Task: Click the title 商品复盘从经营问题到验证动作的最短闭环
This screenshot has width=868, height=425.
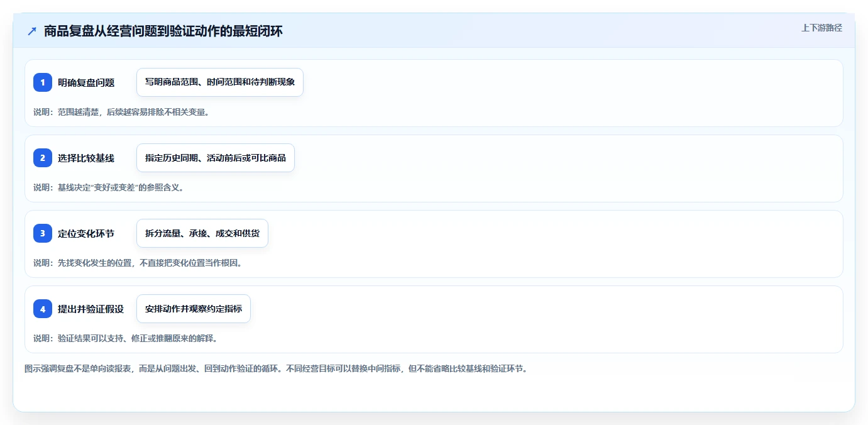Action: tap(163, 31)
